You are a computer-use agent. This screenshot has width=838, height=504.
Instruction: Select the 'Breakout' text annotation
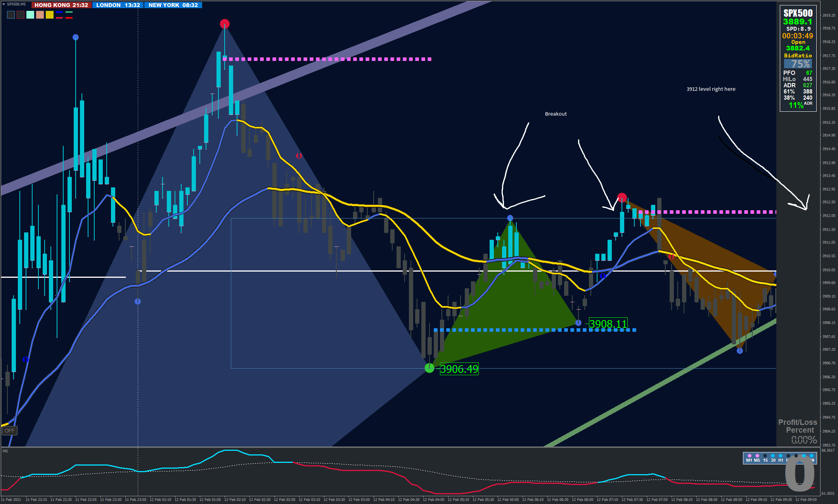coord(556,114)
